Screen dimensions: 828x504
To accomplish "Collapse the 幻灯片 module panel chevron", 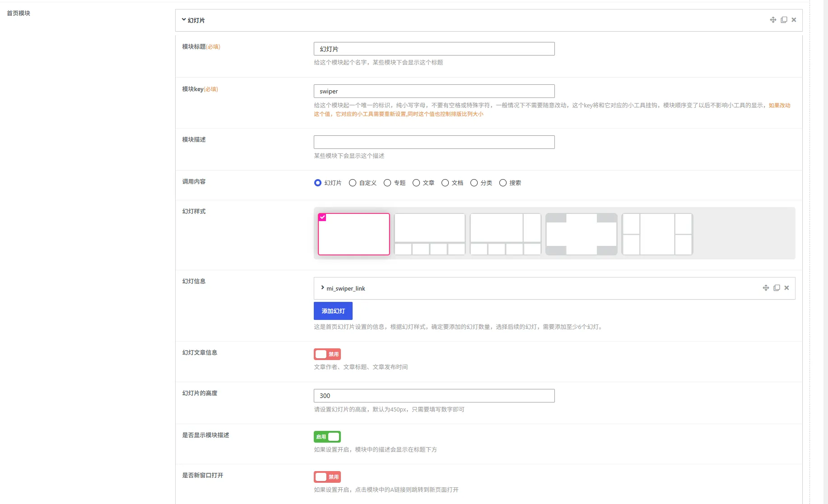I will pyautogui.click(x=184, y=20).
